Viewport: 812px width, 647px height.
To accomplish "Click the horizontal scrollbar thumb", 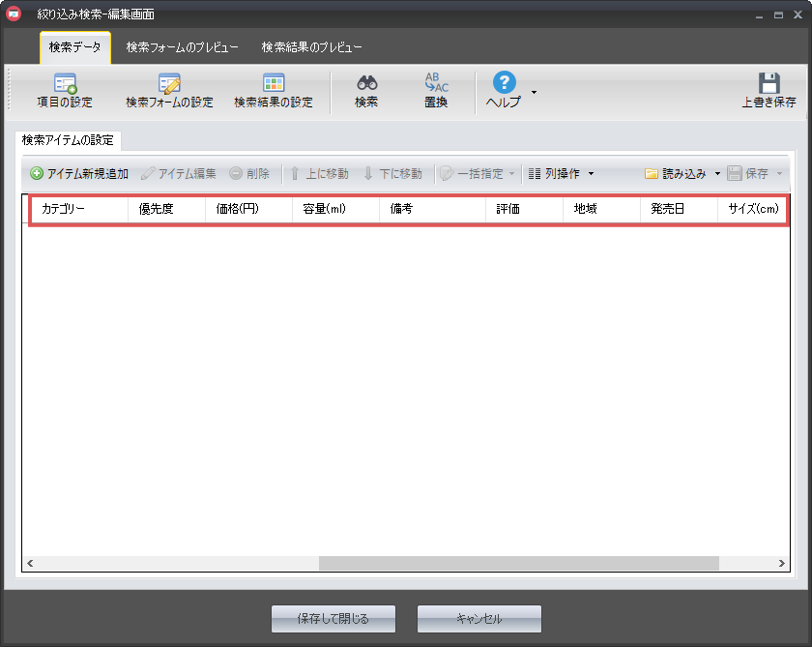I will click(518, 563).
